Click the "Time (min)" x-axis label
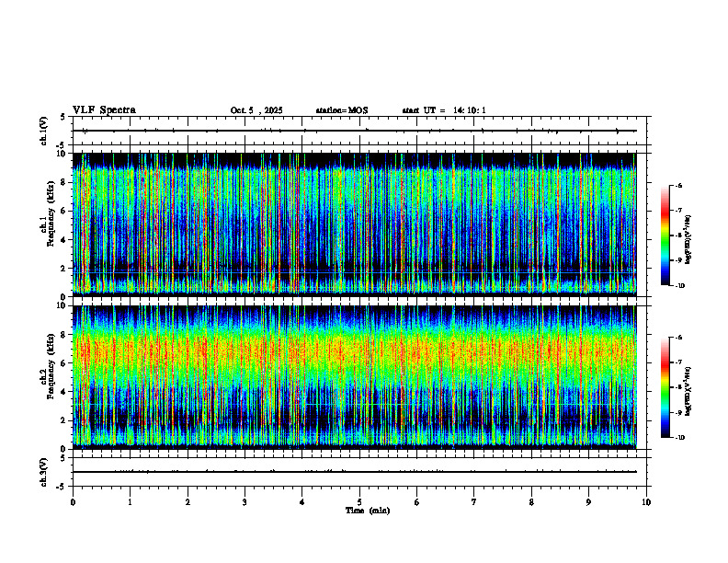This screenshot has height=563, width=728. coord(368,511)
